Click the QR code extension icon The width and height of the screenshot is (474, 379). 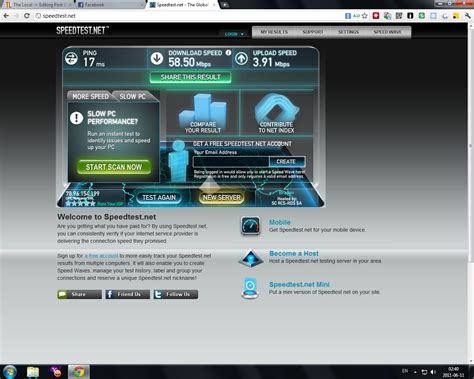tap(399, 16)
